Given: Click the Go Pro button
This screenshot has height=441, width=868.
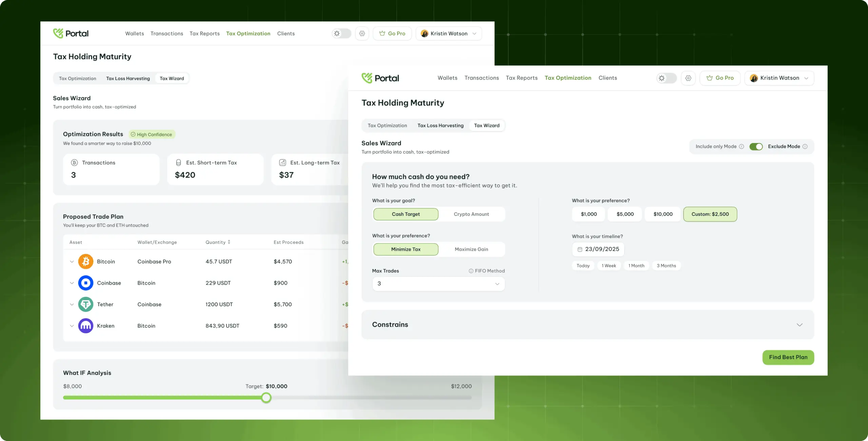Looking at the screenshot, I should [x=720, y=78].
